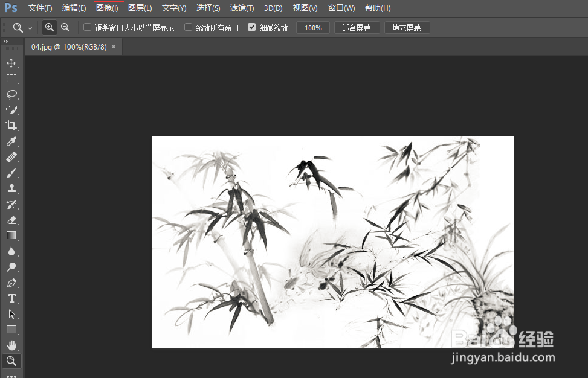Select the Eyedropper tool
This screenshot has width=588, height=378.
point(11,141)
